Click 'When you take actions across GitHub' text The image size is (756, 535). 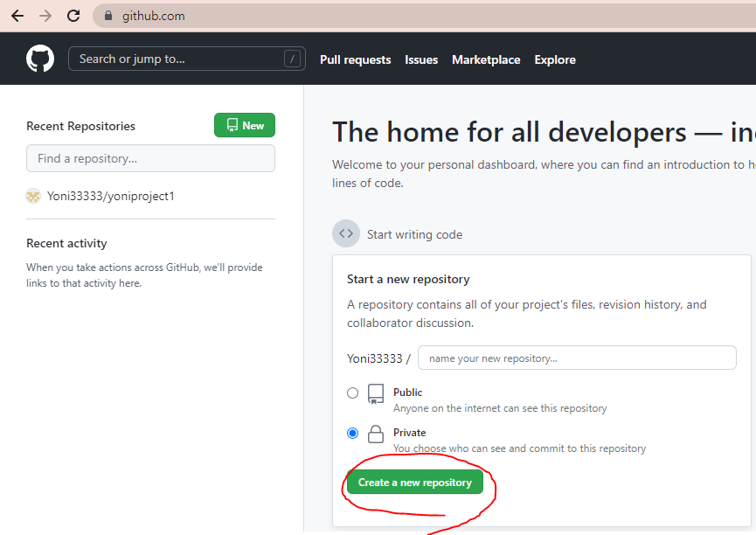pyautogui.click(x=144, y=275)
